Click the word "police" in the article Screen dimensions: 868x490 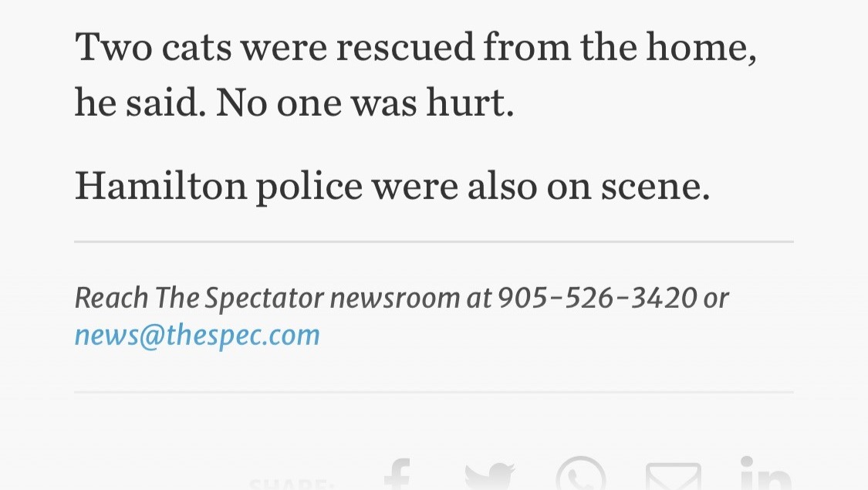pyautogui.click(x=309, y=188)
